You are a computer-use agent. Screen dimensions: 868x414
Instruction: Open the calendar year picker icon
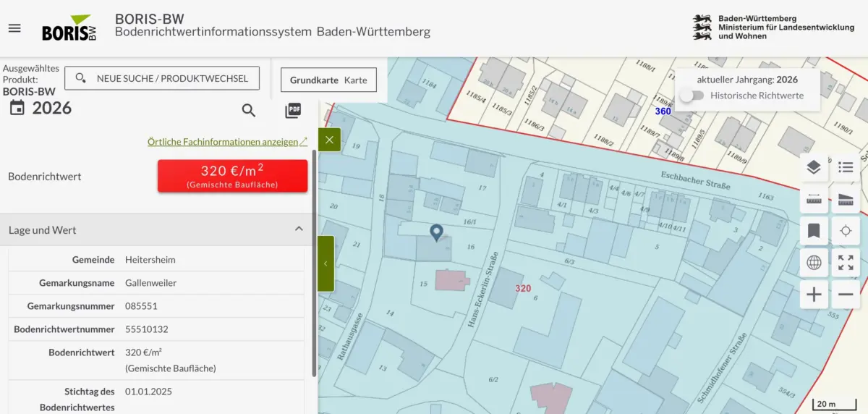tap(17, 108)
